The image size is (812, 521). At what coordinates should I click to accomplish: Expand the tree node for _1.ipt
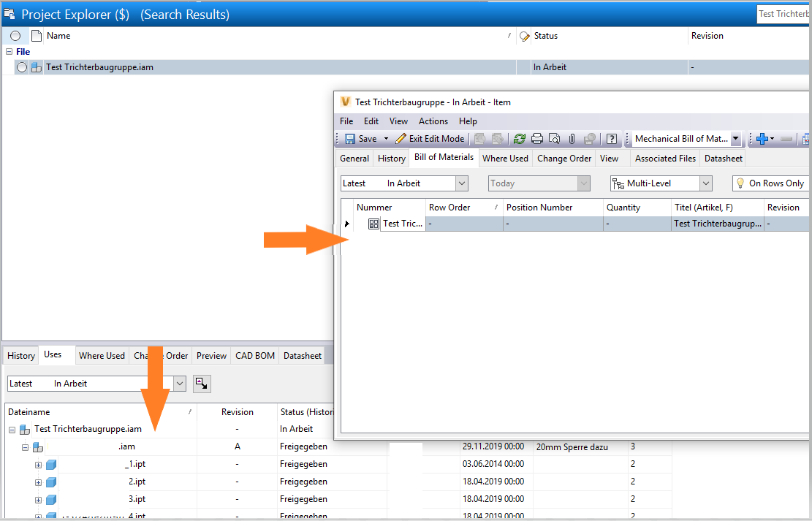coord(37,464)
